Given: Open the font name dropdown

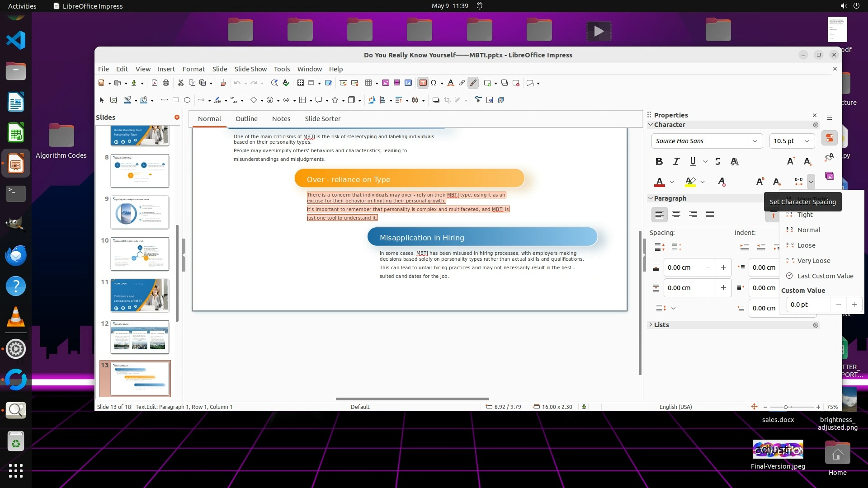Looking at the screenshot, I should (755, 141).
